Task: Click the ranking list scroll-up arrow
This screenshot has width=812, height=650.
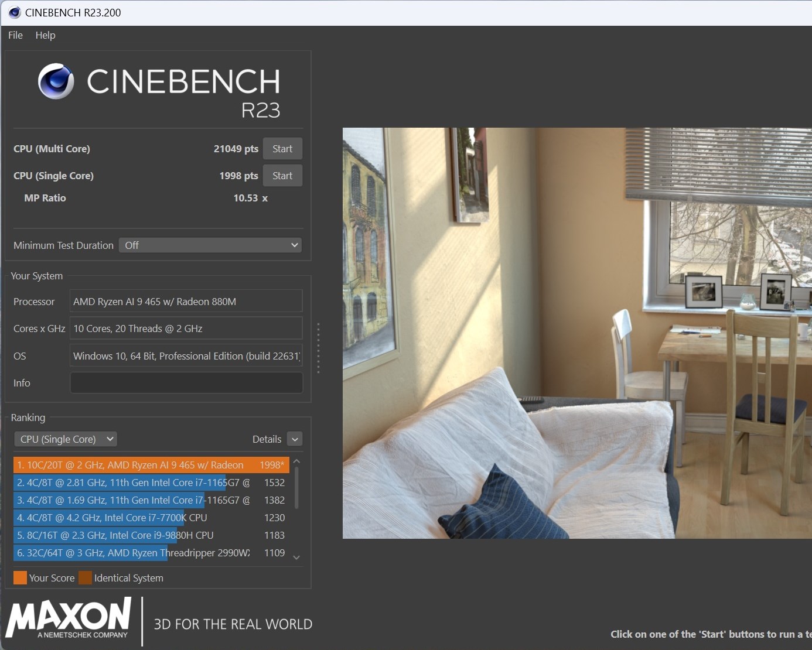Action: click(296, 462)
